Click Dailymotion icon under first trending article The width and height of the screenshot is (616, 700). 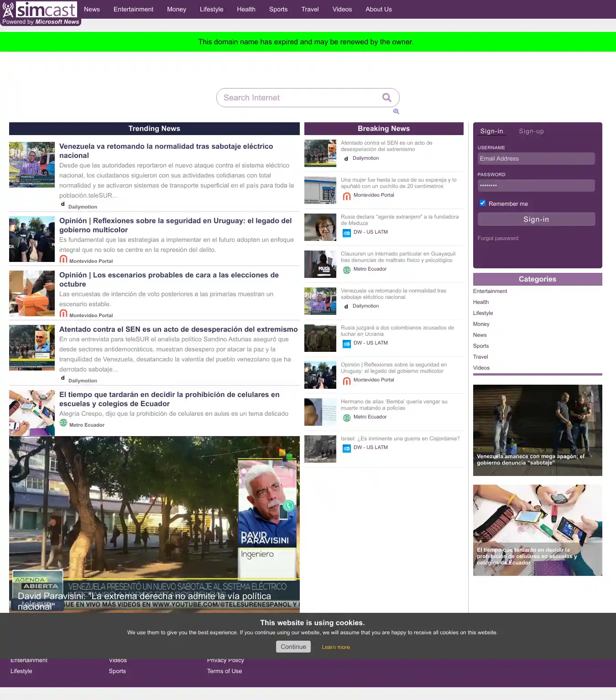pos(63,204)
